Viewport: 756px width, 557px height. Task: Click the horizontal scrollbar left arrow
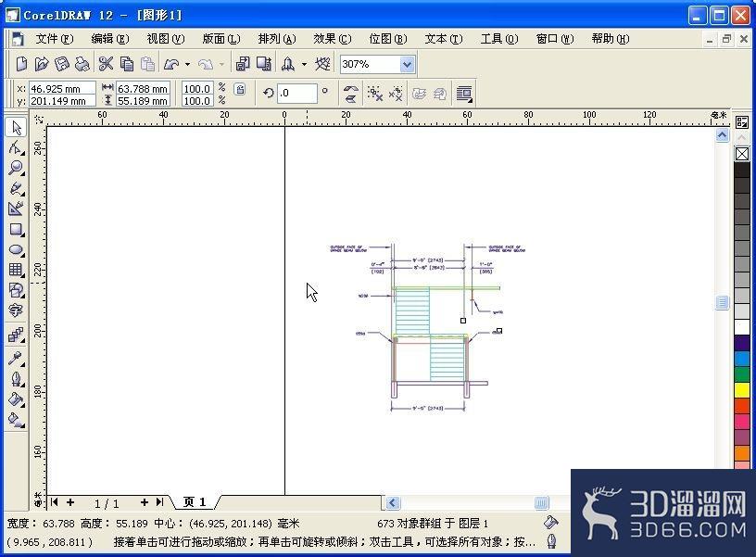pyautogui.click(x=393, y=503)
